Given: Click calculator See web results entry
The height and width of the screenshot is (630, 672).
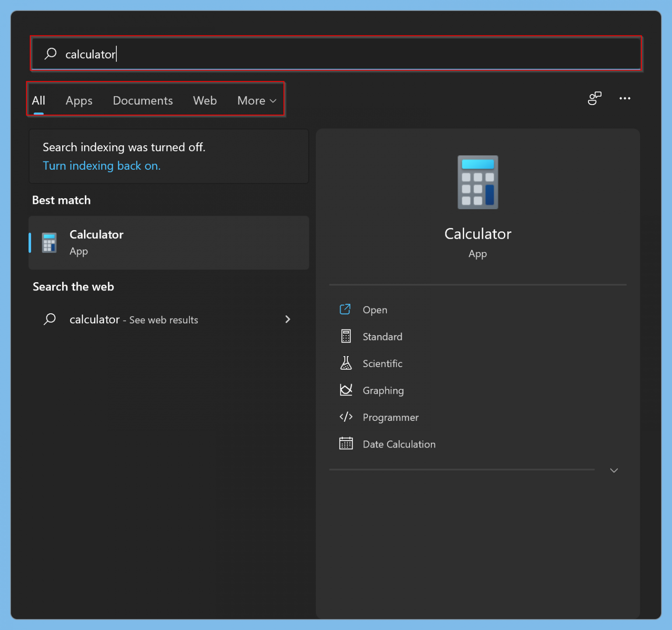Looking at the screenshot, I should pyautogui.click(x=169, y=319).
